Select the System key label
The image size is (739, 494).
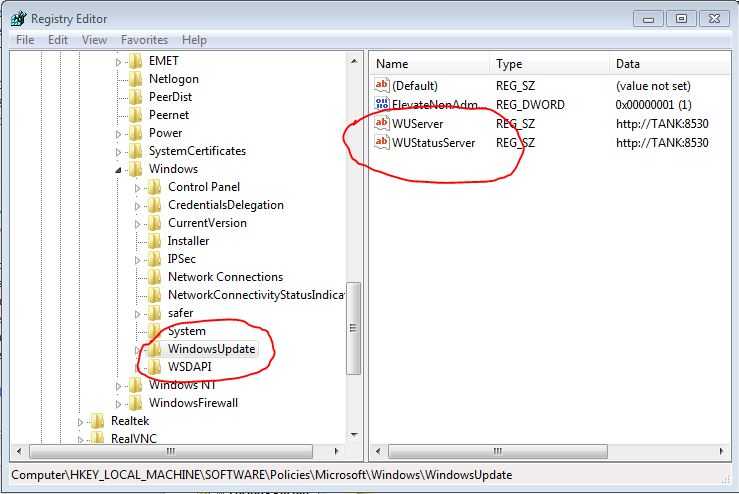tap(187, 331)
